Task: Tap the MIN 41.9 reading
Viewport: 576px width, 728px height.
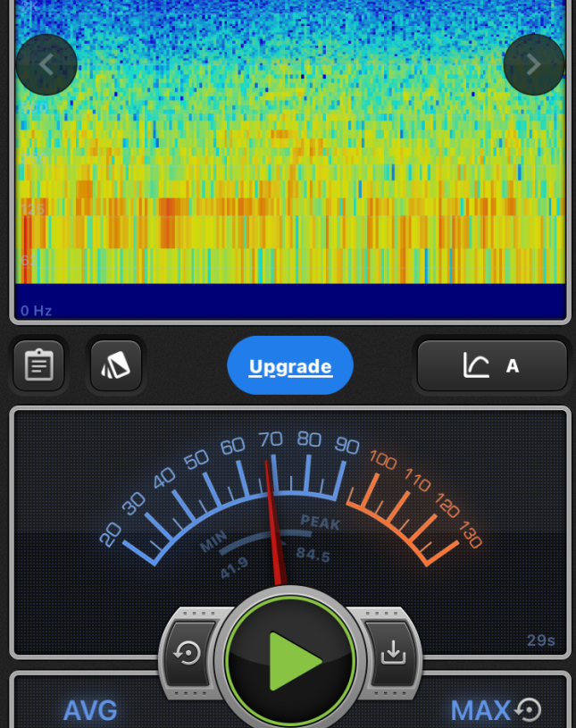Action: click(x=225, y=556)
